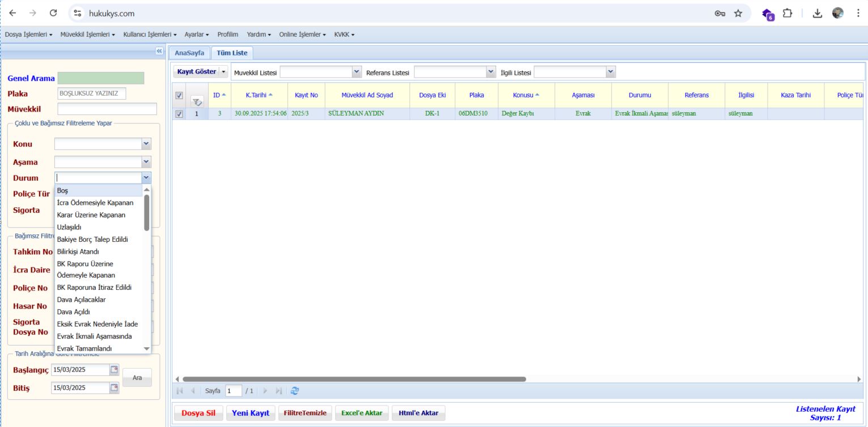
Task: Click the Excel'e Aktar button
Action: 361,413
